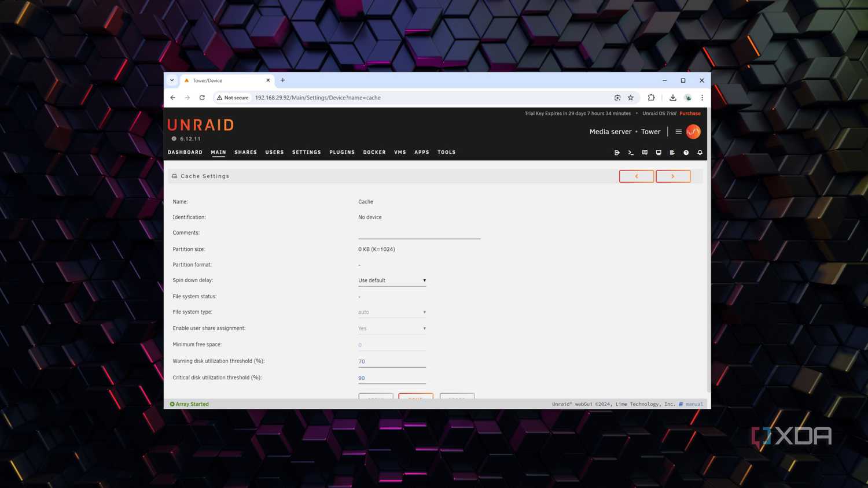
Task: Close the Tower/Device tab
Action: (268, 80)
